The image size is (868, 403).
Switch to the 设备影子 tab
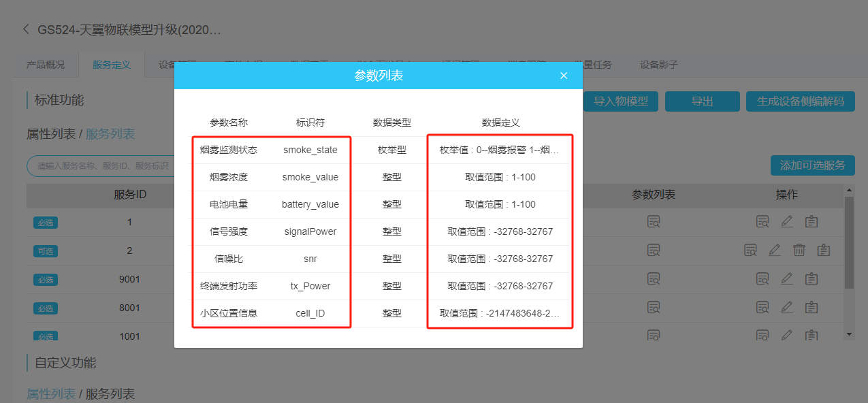(658, 65)
